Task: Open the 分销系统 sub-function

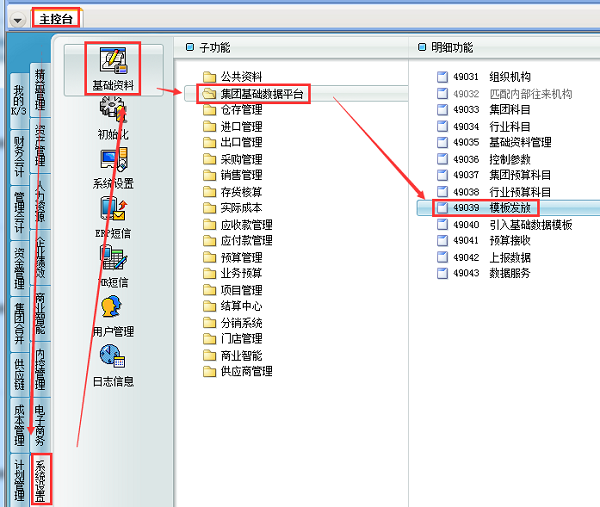Action: 232,323
